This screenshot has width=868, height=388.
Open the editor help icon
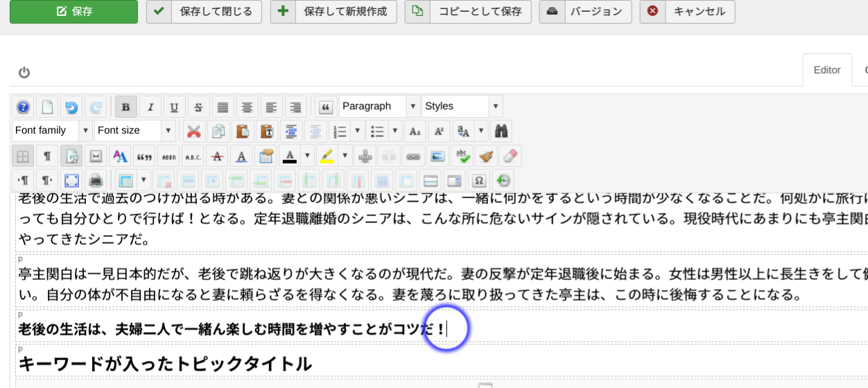[23, 107]
